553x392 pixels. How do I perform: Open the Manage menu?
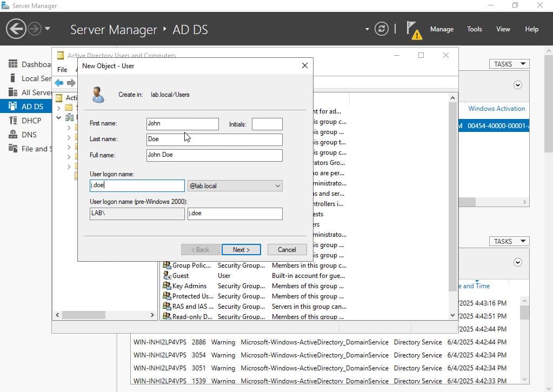point(442,29)
